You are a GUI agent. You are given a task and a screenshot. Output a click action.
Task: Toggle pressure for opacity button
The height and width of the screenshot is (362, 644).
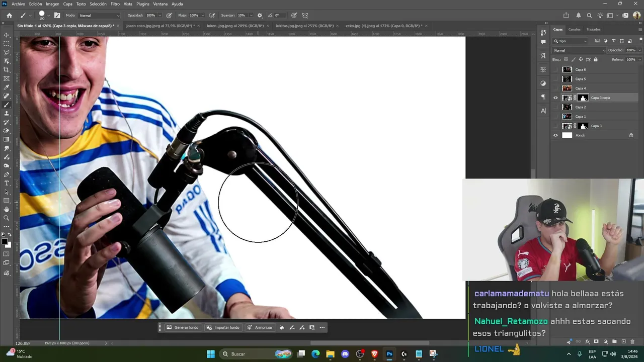169,16
